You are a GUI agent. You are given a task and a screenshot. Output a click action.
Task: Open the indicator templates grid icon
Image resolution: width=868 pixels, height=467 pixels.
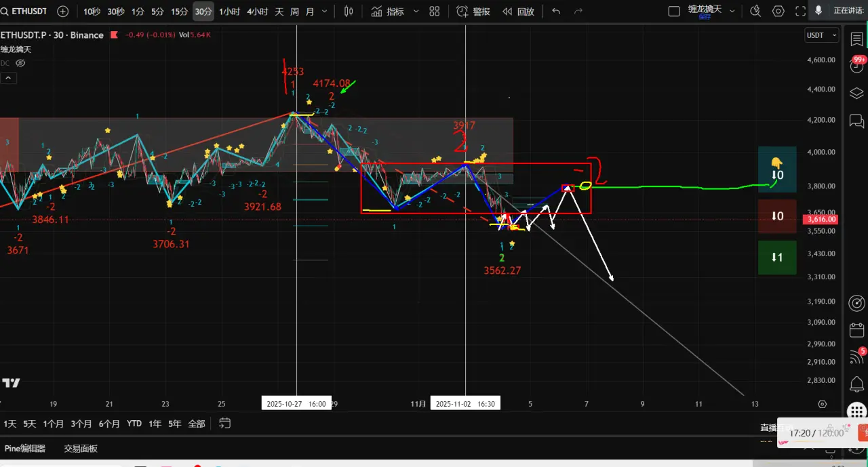click(x=435, y=12)
